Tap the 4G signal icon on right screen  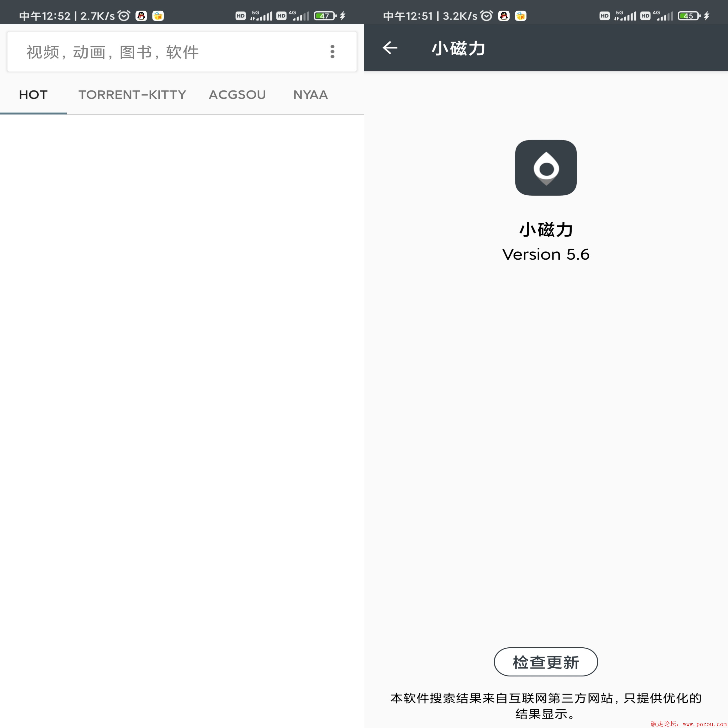click(663, 15)
